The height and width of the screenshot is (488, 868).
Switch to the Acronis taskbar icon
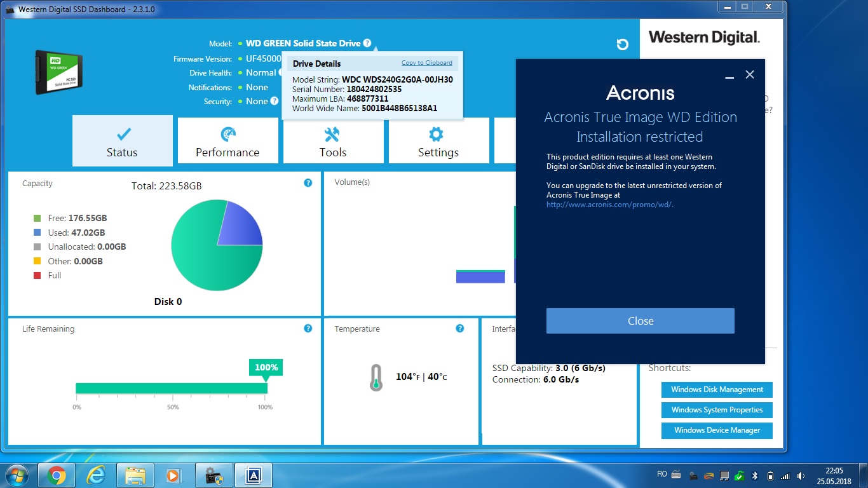(254, 475)
